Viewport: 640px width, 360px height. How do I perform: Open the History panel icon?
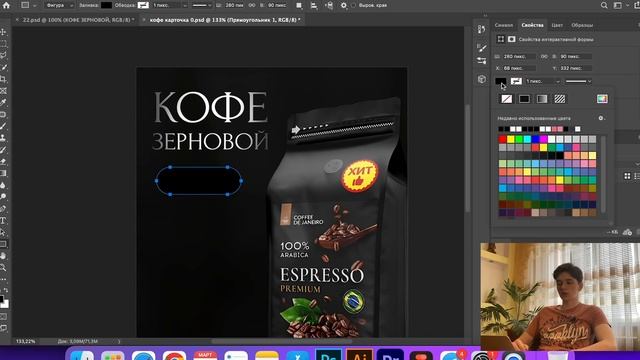[x=482, y=29]
